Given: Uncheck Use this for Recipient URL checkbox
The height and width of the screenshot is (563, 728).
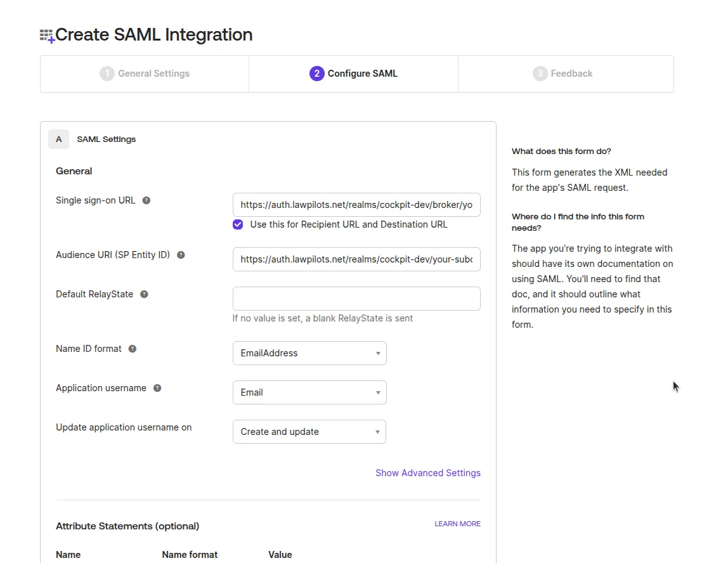Looking at the screenshot, I should click(x=238, y=224).
